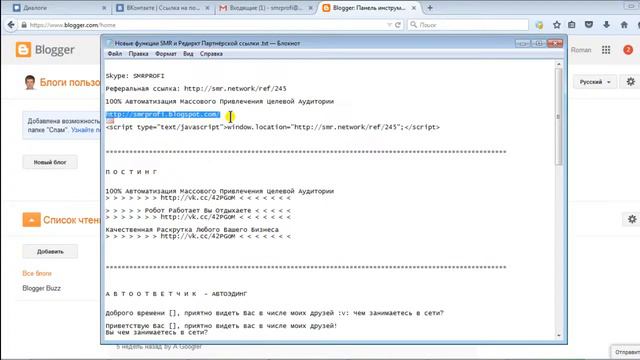Click the orange reading list icon
Image resolution: width=640 pixels, height=360 pixels.
pyautogui.click(x=31, y=220)
